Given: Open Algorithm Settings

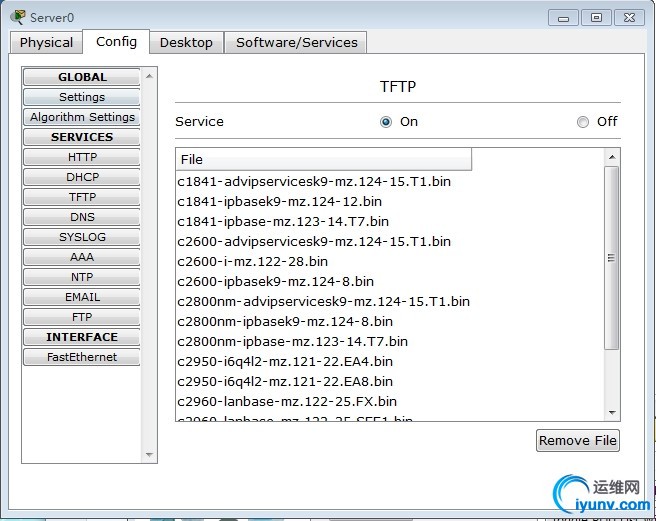Looking at the screenshot, I should point(82,117).
